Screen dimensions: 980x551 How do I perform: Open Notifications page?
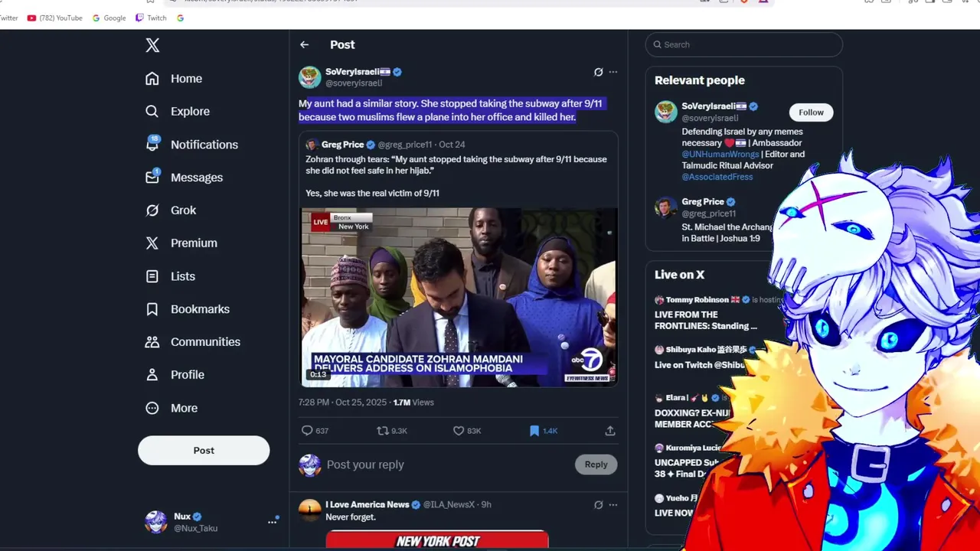191,145
